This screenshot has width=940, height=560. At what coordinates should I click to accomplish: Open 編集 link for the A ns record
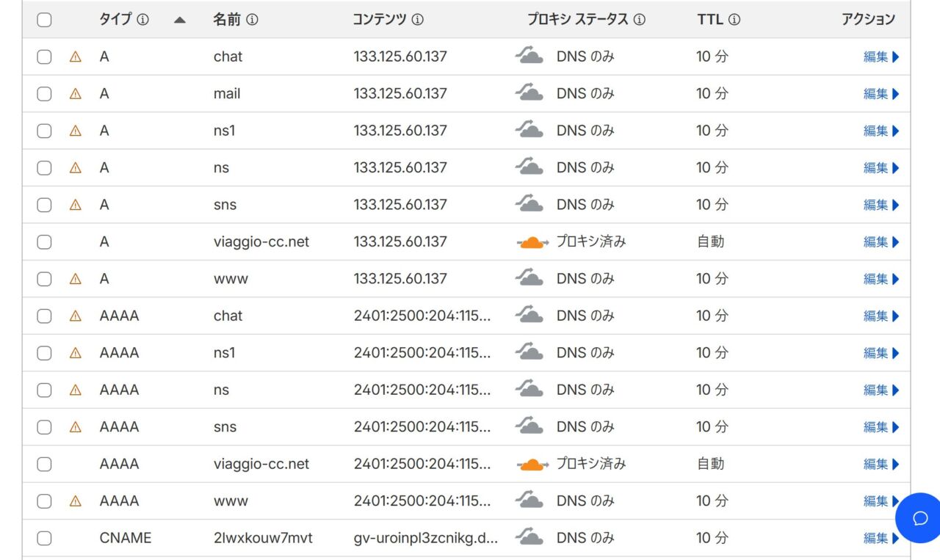coord(881,168)
